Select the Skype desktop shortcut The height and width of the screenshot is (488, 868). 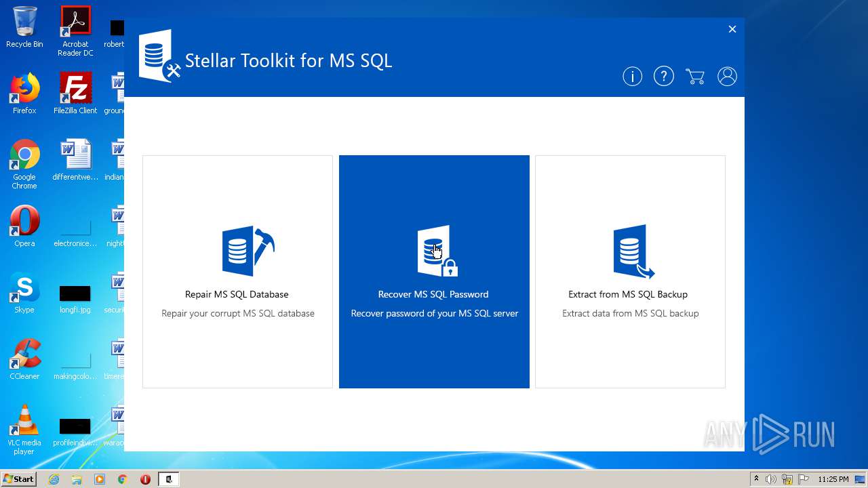tap(24, 293)
